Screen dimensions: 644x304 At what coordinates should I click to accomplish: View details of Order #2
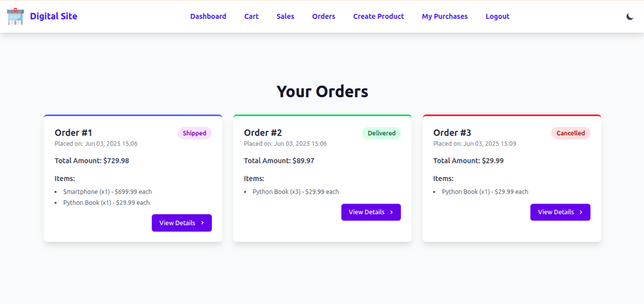pyautogui.click(x=371, y=212)
